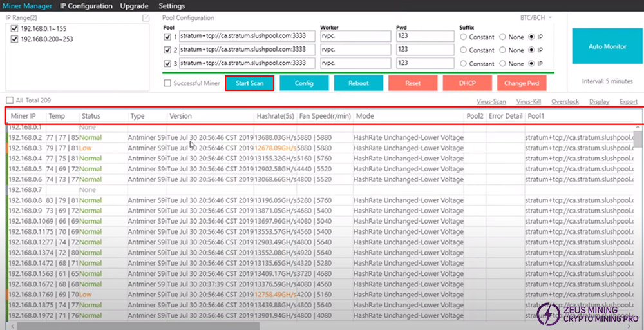Click the Overclock link

pyautogui.click(x=565, y=102)
